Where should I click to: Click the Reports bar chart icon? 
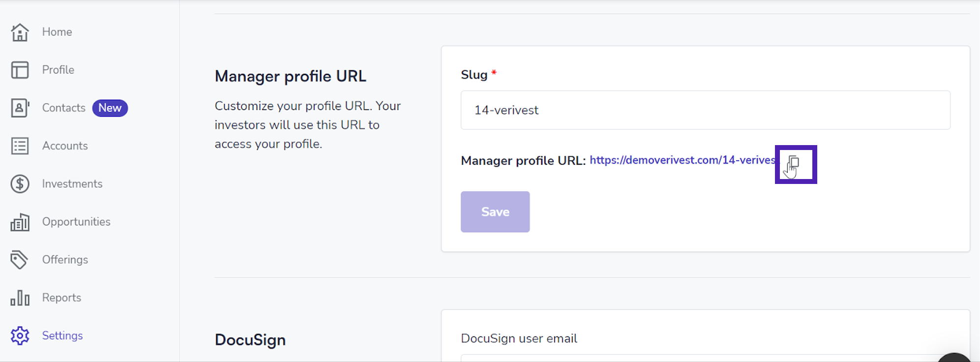pyautogui.click(x=20, y=298)
